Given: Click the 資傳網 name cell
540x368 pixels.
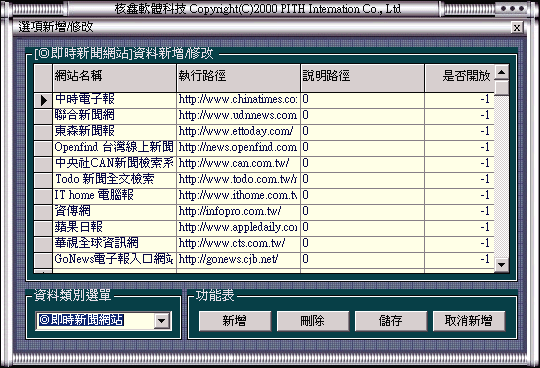Looking at the screenshot, I should [x=114, y=212].
